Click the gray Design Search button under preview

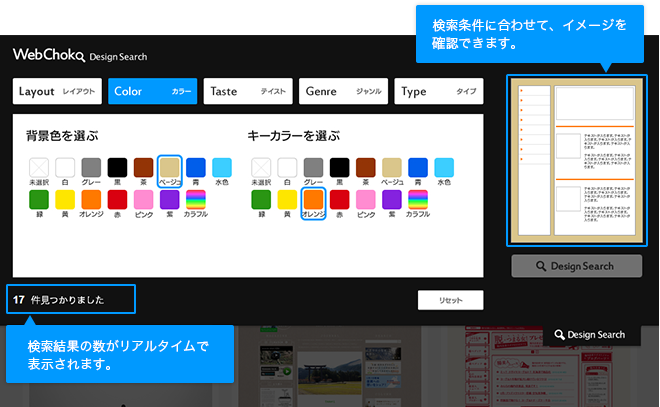click(577, 266)
